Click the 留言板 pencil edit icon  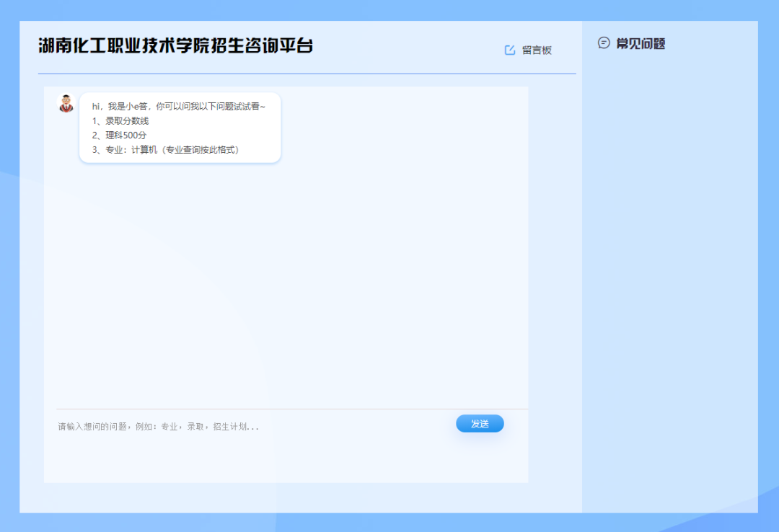tap(510, 50)
